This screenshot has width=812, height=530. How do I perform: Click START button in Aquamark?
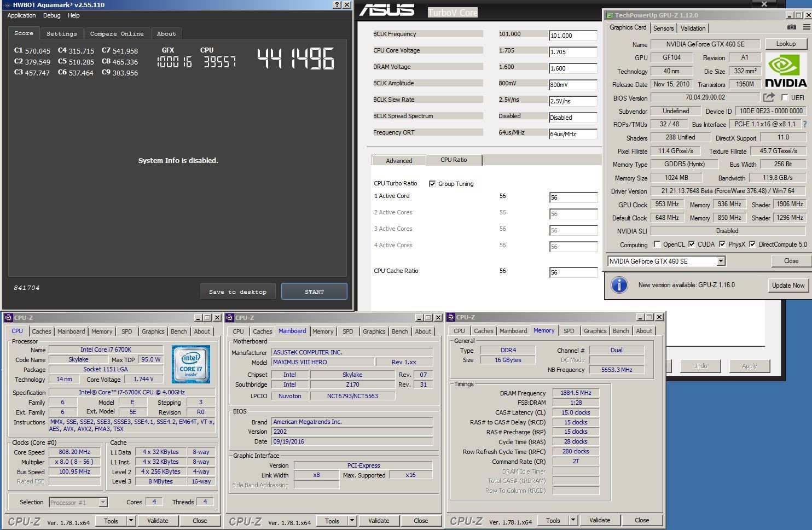(x=314, y=292)
